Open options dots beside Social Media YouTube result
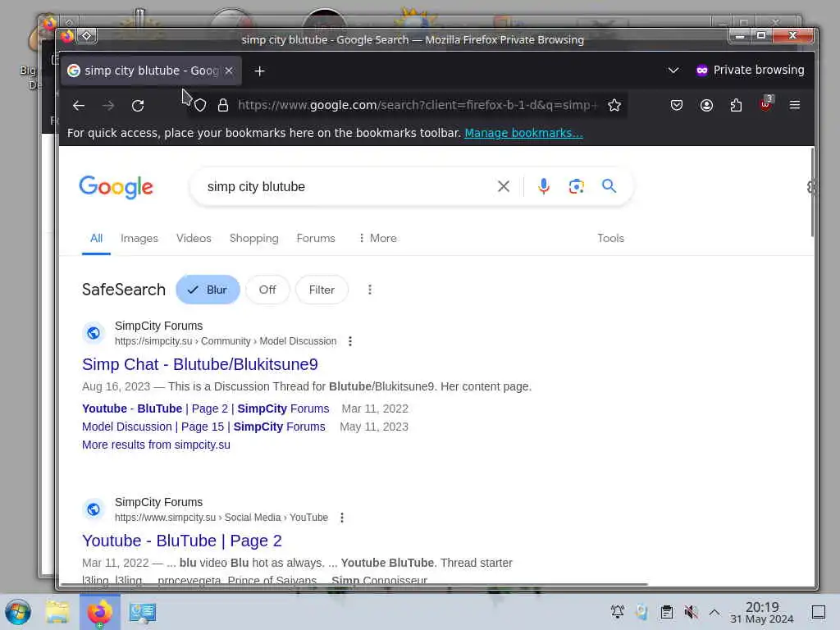Viewport: 840px width, 630px height. pyautogui.click(x=342, y=518)
